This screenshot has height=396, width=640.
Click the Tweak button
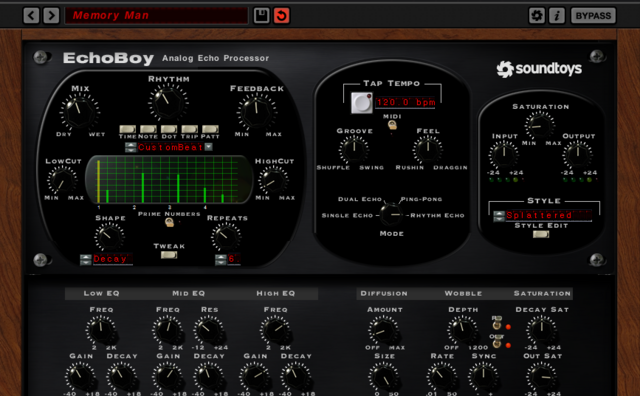169,255
